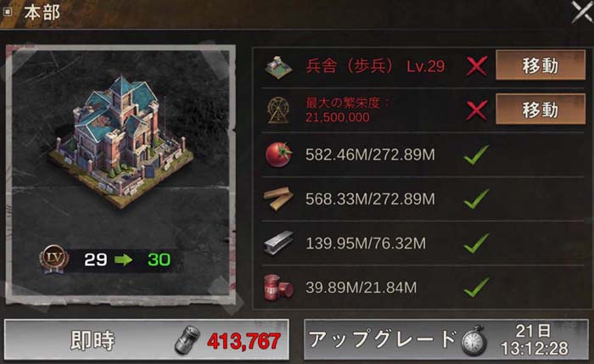
Task: Tap the 即時 instant upgrade button
Action: click(147, 340)
